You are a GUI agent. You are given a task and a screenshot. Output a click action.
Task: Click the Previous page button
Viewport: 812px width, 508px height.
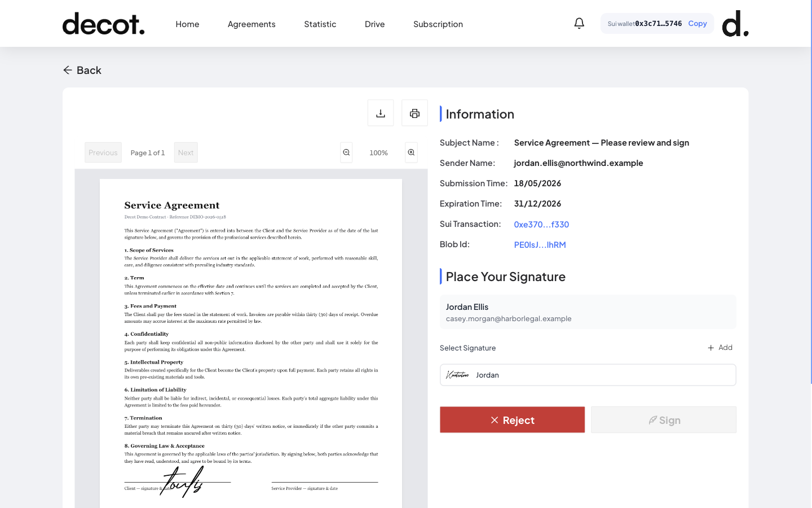103,152
